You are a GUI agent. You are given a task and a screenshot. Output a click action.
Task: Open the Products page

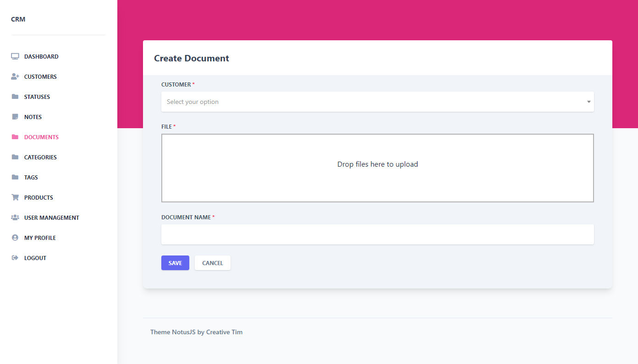click(38, 198)
